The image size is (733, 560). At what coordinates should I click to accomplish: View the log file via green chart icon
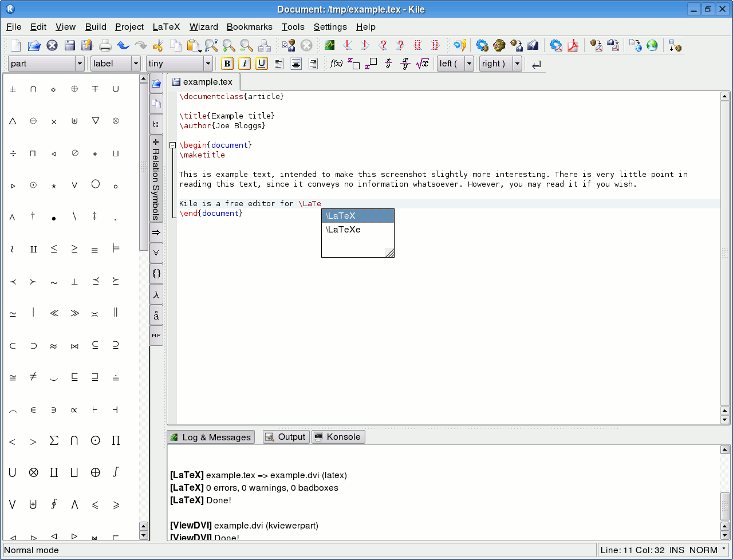click(x=329, y=45)
